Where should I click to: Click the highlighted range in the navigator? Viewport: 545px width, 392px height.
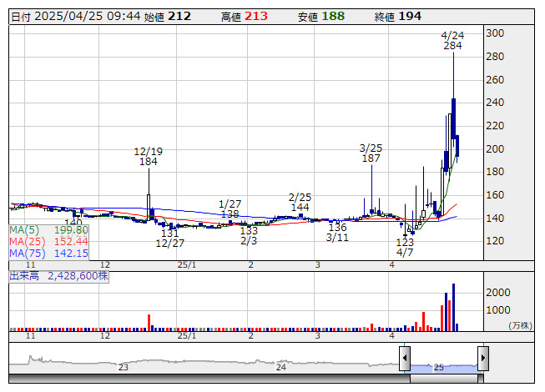[x=443, y=359]
